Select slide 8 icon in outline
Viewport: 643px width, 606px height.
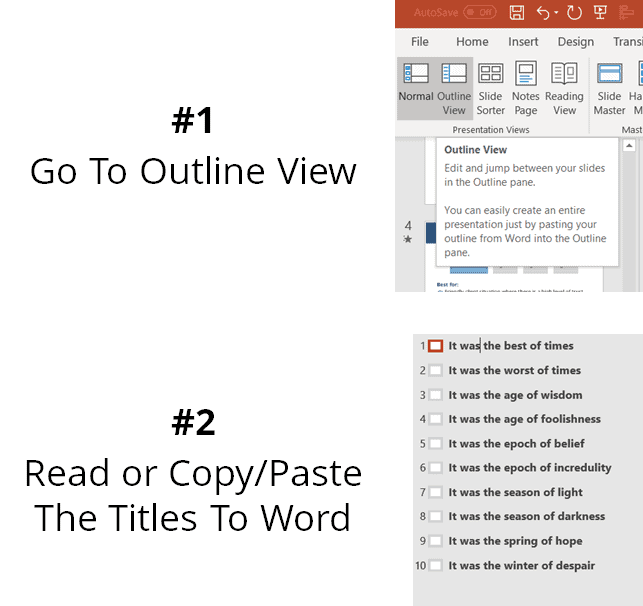[436, 516]
